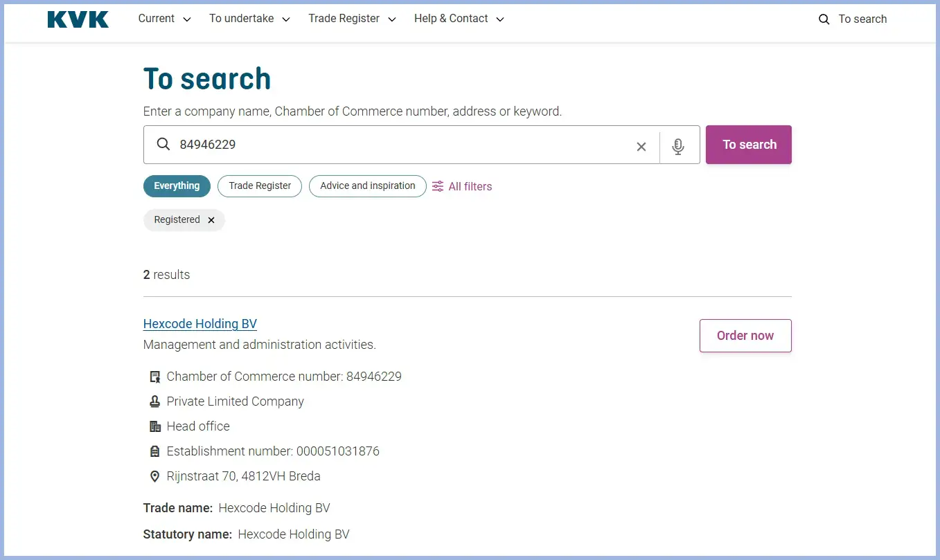Click the purple To search button
The image size is (940, 560).
coord(749,145)
